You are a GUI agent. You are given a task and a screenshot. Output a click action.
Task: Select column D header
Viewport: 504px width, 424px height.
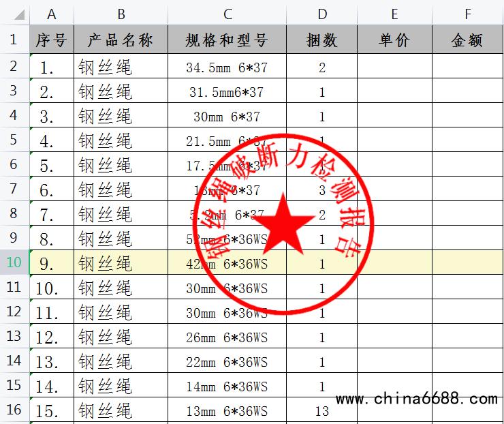tap(321, 14)
